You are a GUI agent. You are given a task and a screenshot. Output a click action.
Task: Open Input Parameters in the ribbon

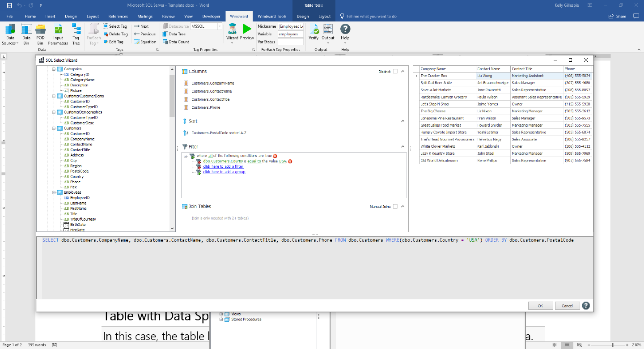[x=58, y=34]
